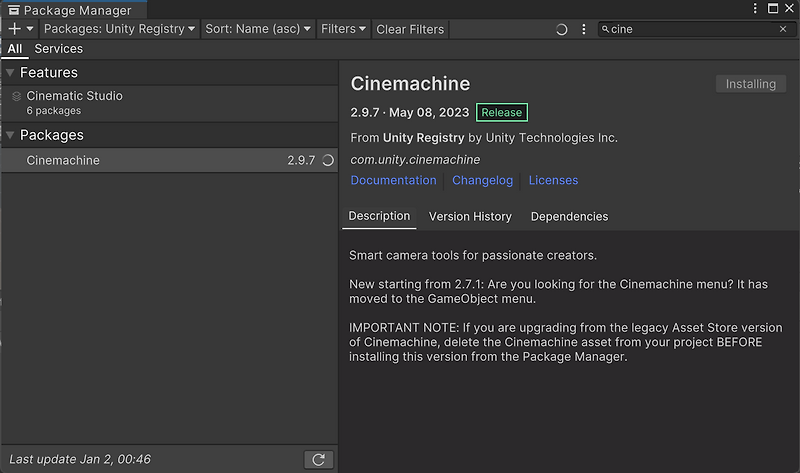Select the Version History tab

(470, 217)
